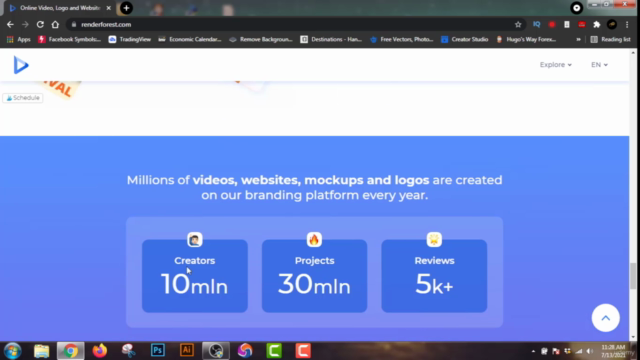Click the Projects fire emoji icon
The width and height of the screenshot is (640, 360).
point(314,240)
